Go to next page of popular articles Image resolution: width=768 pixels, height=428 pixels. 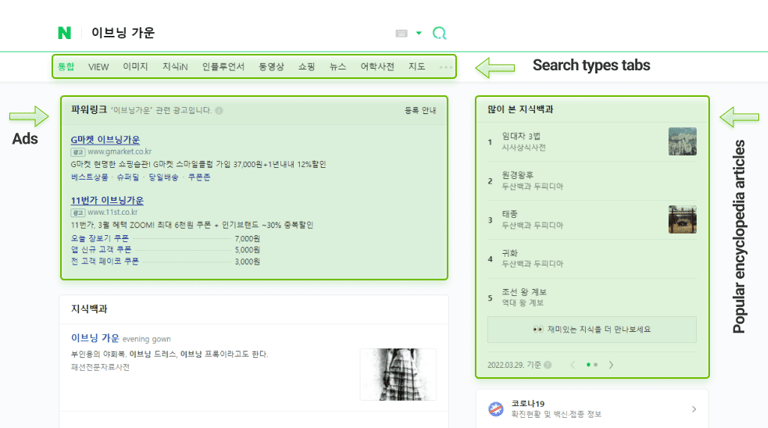point(611,365)
